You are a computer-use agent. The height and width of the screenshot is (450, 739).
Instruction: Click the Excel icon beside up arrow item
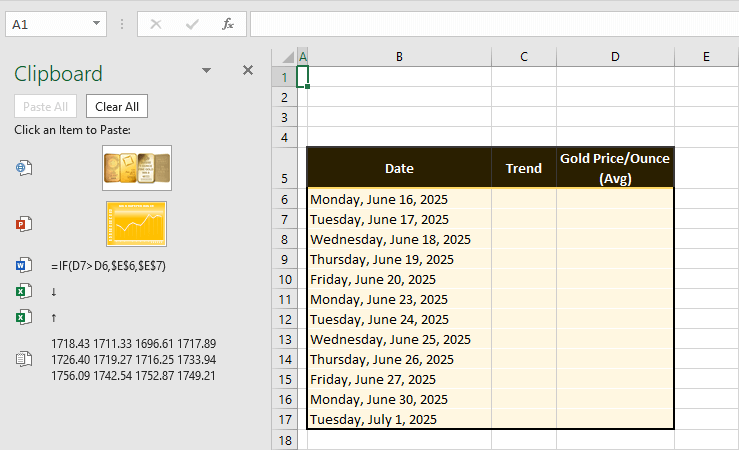[x=24, y=317]
